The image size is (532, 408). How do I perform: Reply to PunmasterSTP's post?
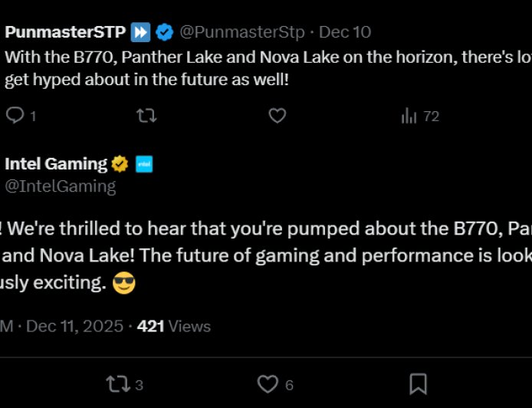coord(16,116)
